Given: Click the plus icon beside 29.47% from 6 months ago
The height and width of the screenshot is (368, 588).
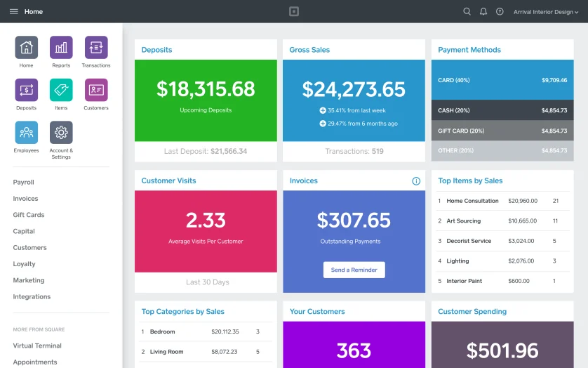Looking at the screenshot, I should tap(323, 124).
